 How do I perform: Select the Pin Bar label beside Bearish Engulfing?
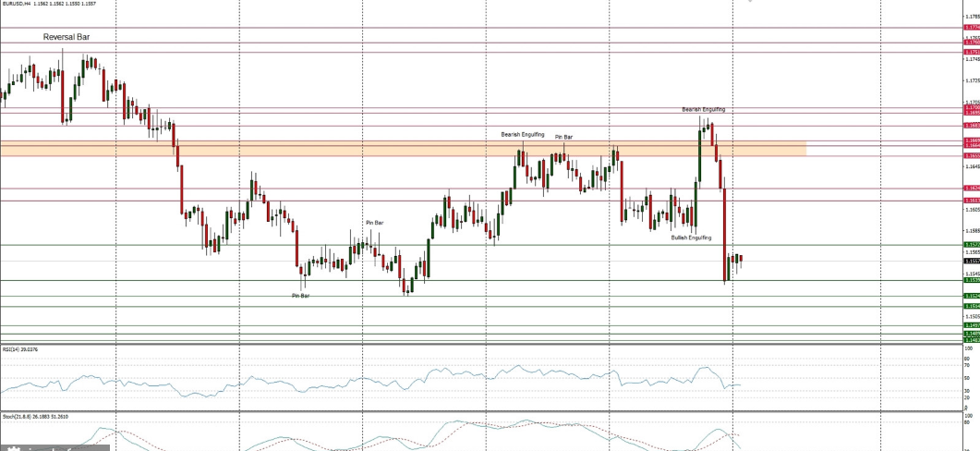click(563, 137)
